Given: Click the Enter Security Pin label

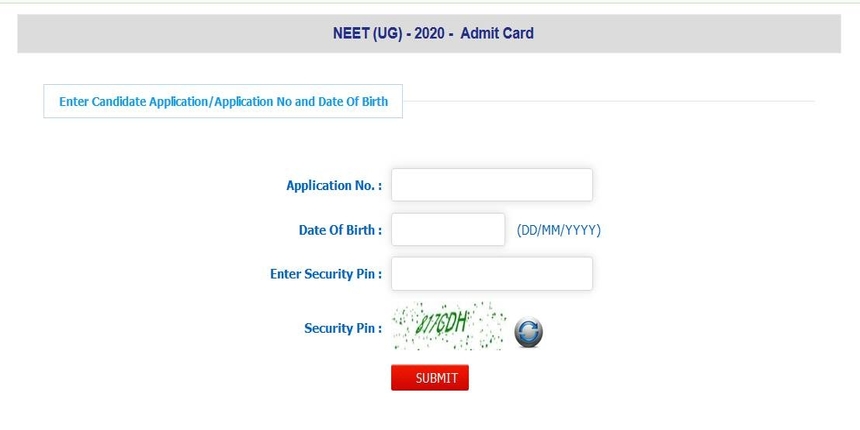Looking at the screenshot, I should coord(326,274).
